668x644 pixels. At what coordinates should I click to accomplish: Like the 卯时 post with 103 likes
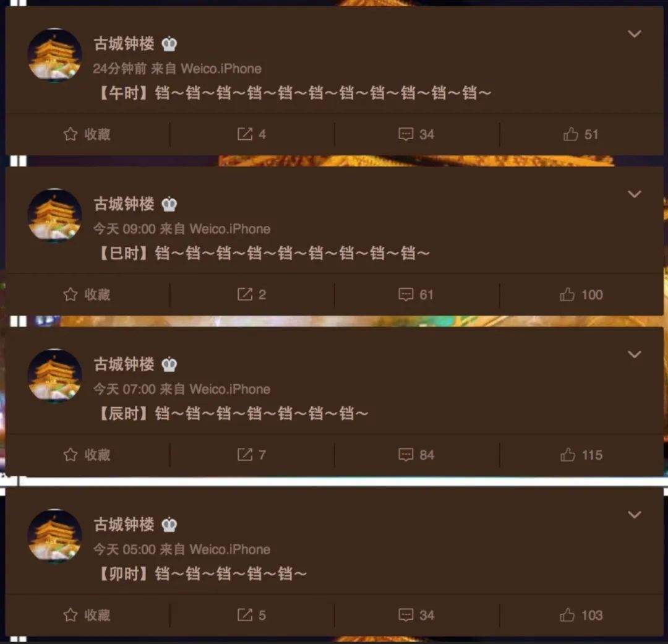pos(581,615)
